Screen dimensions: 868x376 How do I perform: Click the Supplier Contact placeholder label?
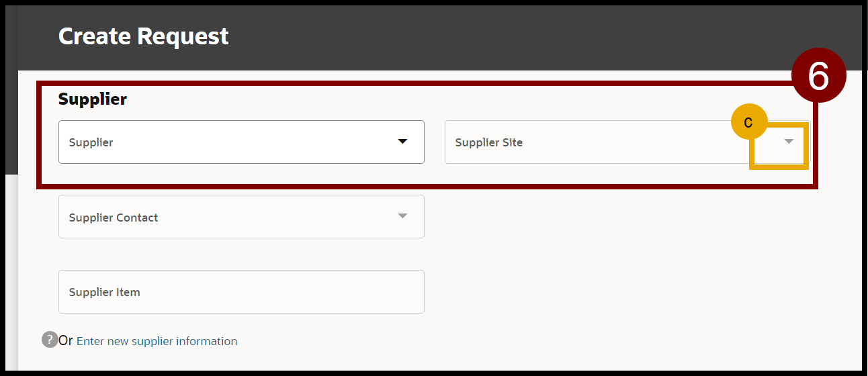pyautogui.click(x=114, y=218)
